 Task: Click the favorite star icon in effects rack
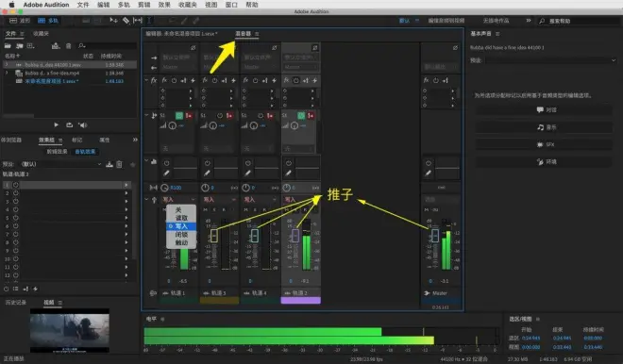pyautogui.click(x=133, y=164)
